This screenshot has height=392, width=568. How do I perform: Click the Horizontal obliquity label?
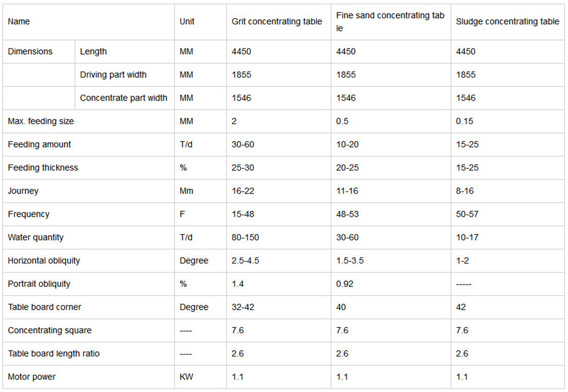coord(44,261)
